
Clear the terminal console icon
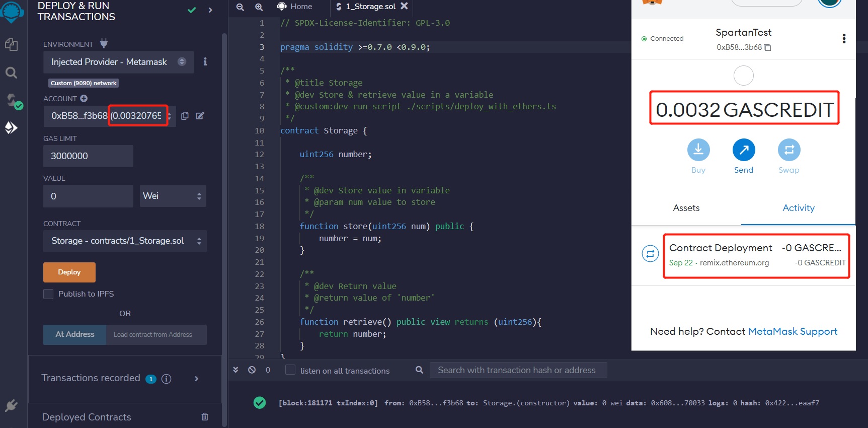pyautogui.click(x=252, y=370)
